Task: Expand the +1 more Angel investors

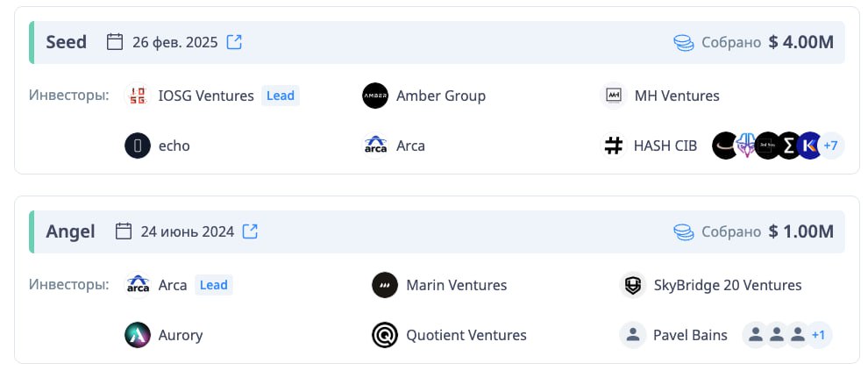Action: tap(819, 335)
